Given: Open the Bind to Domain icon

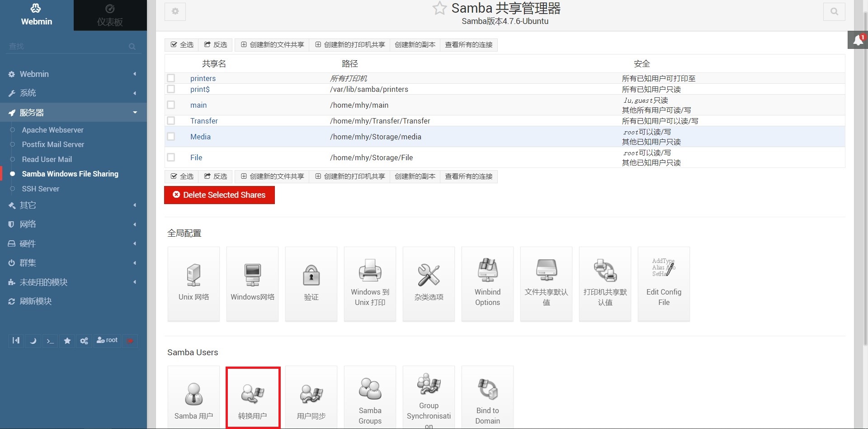Looking at the screenshot, I should [x=487, y=397].
